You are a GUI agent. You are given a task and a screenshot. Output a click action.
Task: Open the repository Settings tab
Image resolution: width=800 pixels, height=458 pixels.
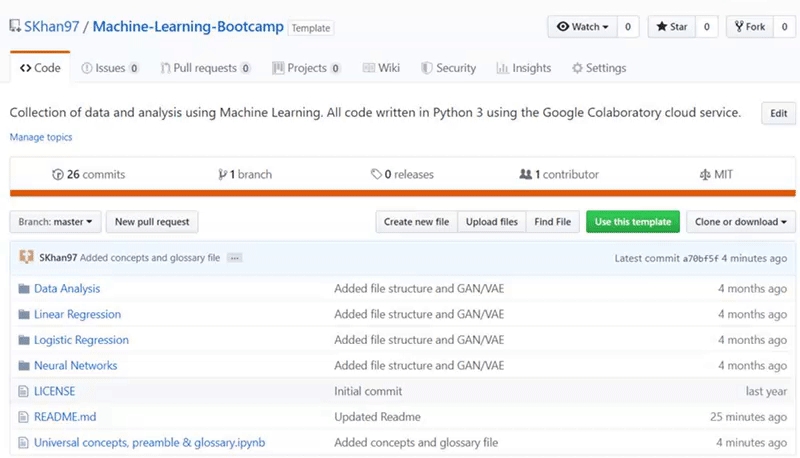[598, 68]
